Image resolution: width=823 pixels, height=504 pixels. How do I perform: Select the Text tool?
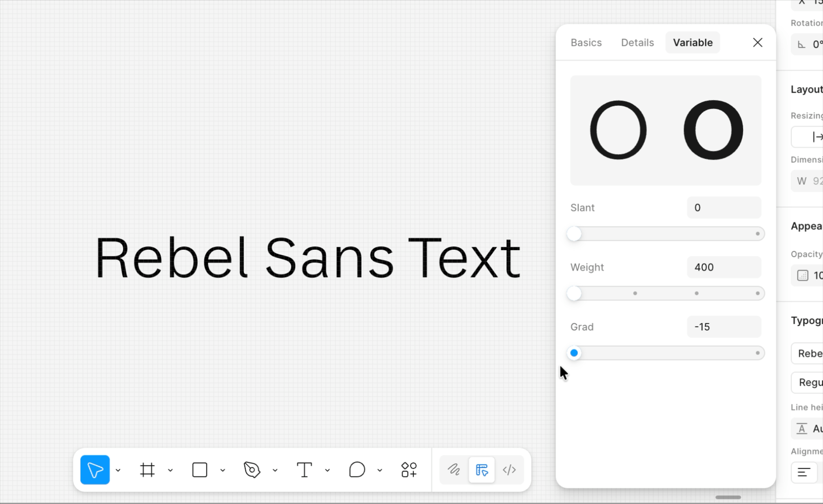click(304, 470)
